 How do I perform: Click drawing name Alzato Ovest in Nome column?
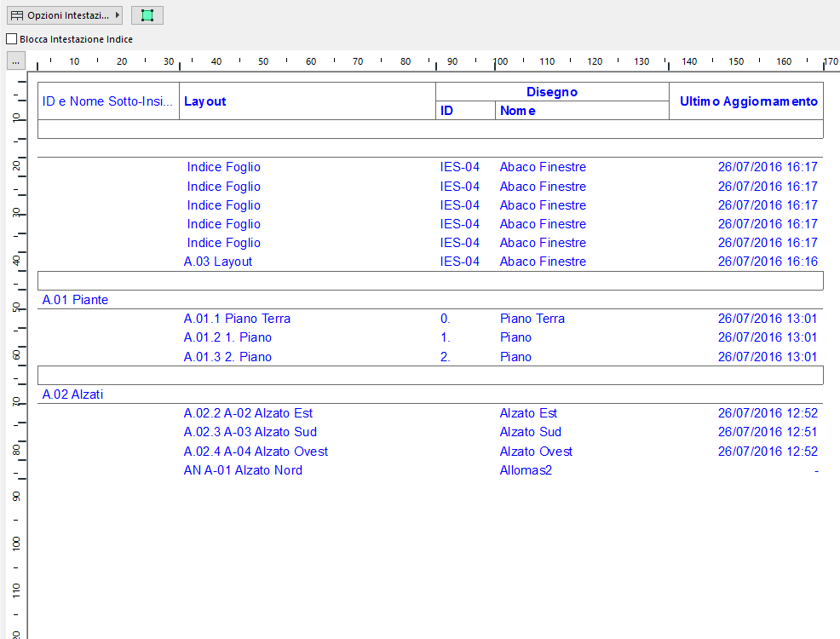pos(536,452)
